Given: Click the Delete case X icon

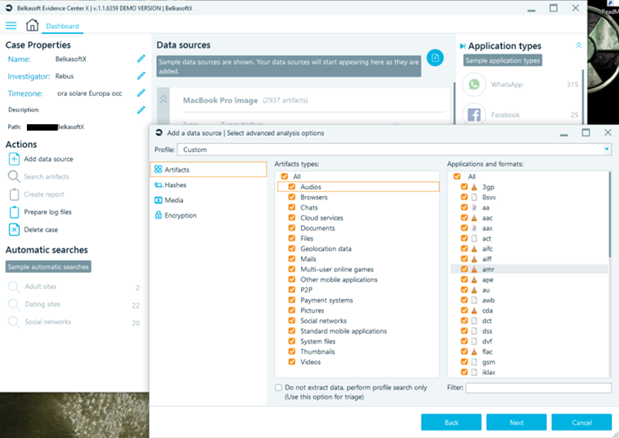Looking at the screenshot, I should click(14, 230).
